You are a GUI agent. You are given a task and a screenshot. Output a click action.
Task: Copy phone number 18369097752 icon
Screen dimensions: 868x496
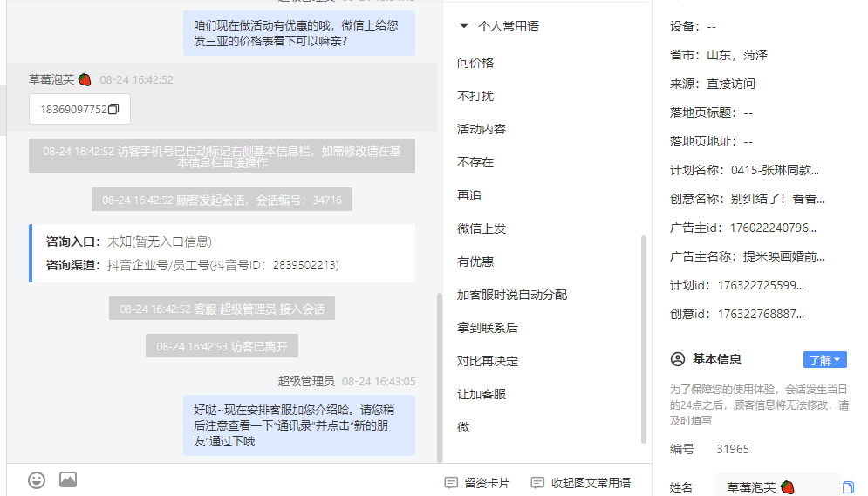(x=113, y=109)
